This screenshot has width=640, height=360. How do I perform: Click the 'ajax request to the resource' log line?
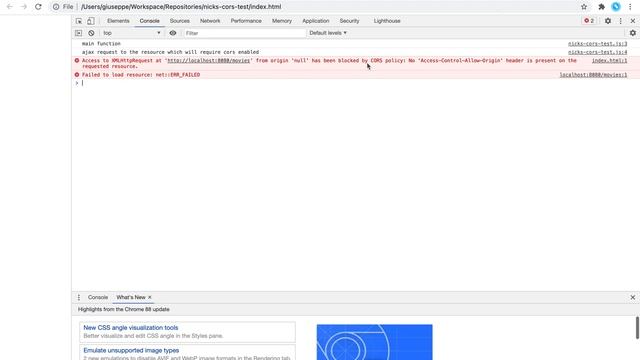point(170,52)
